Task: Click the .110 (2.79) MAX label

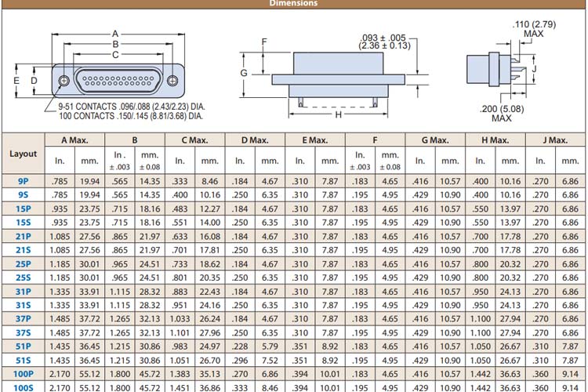Action: pyautogui.click(x=533, y=29)
